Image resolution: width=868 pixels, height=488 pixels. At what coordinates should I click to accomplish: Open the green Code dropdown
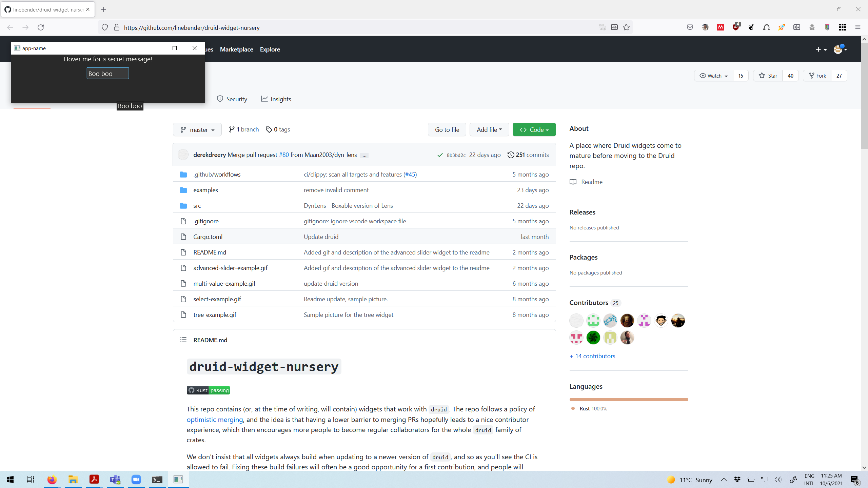[534, 129]
